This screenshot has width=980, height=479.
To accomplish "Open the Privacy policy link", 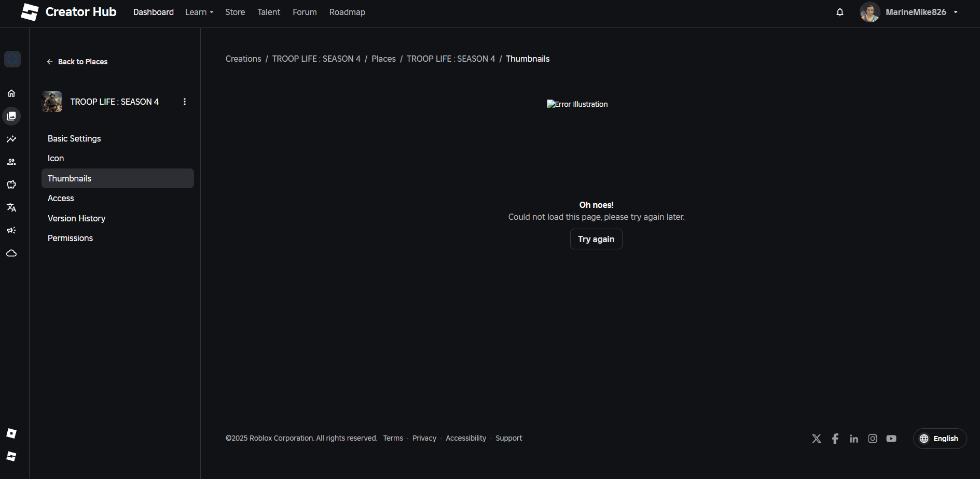I will coord(424,438).
